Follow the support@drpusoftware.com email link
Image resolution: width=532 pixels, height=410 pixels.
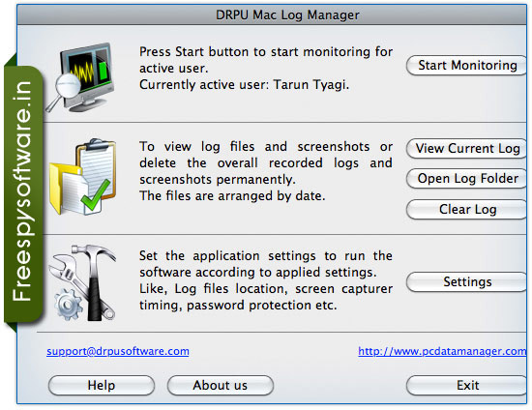coord(118,351)
